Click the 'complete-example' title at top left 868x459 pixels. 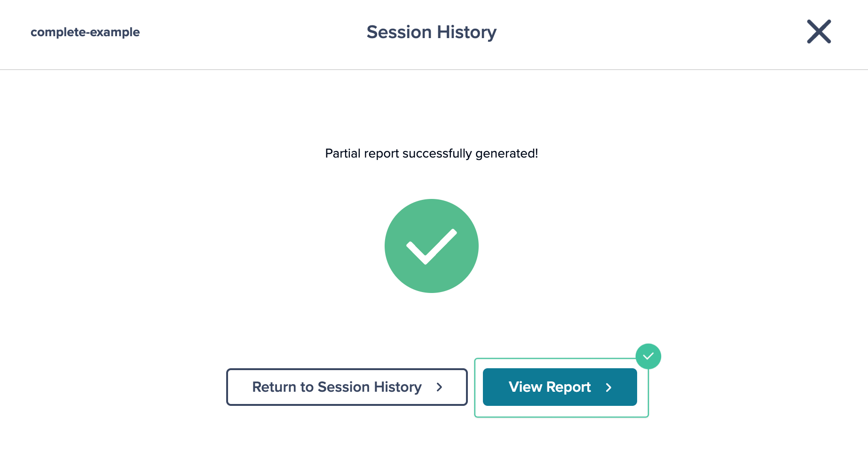coord(85,32)
